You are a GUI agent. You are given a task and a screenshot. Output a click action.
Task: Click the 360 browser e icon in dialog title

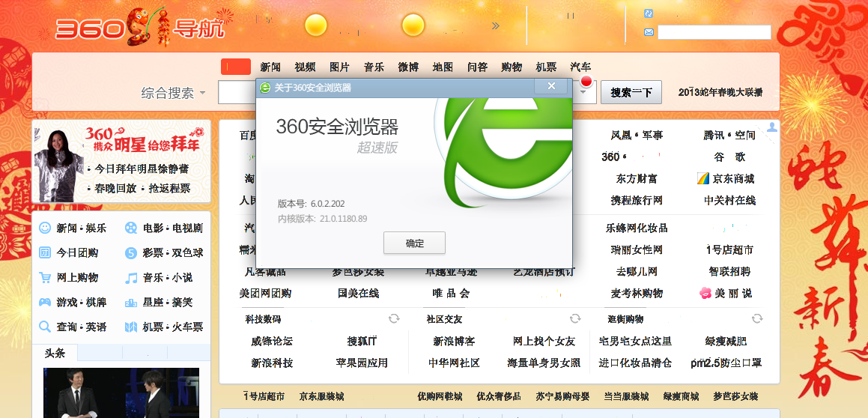click(266, 87)
